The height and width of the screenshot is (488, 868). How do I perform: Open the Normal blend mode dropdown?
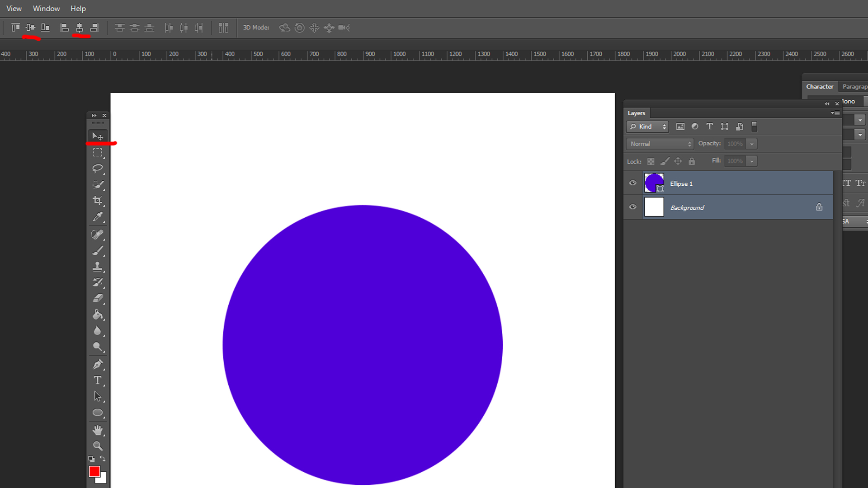point(660,144)
